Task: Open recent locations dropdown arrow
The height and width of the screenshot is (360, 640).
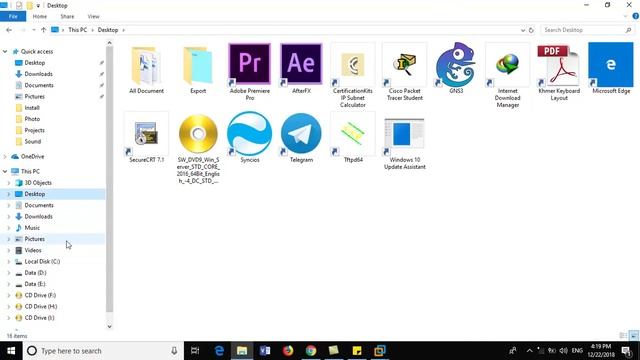Action: (33, 30)
